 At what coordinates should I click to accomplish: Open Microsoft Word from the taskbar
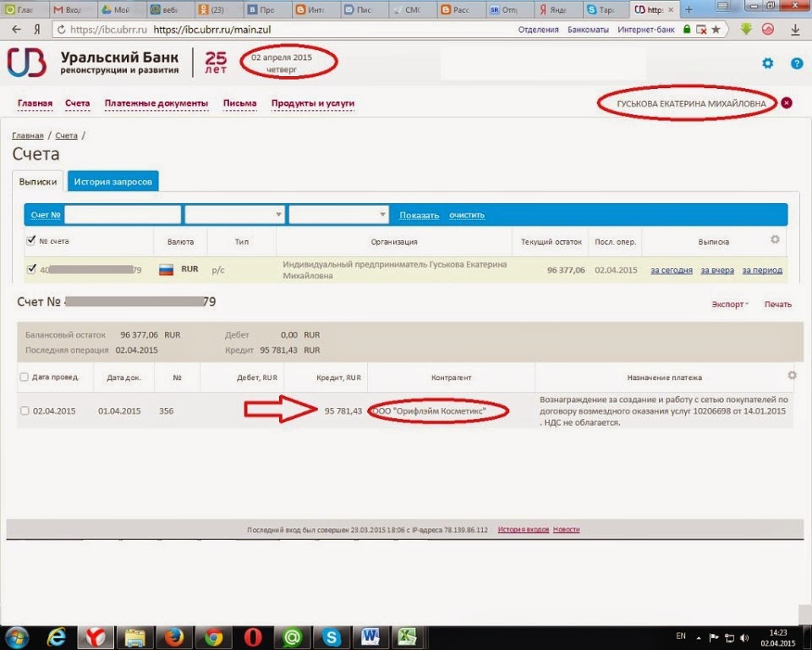tap(370, 637)
